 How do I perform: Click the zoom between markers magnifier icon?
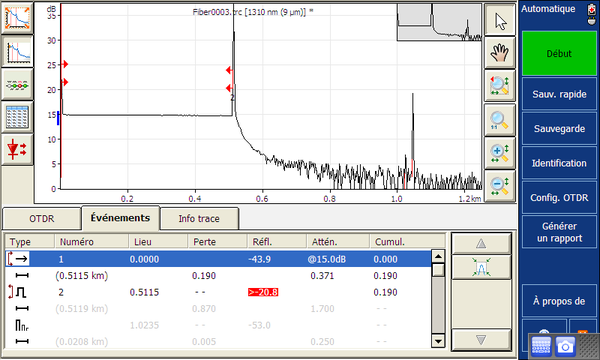click(500, 86)
